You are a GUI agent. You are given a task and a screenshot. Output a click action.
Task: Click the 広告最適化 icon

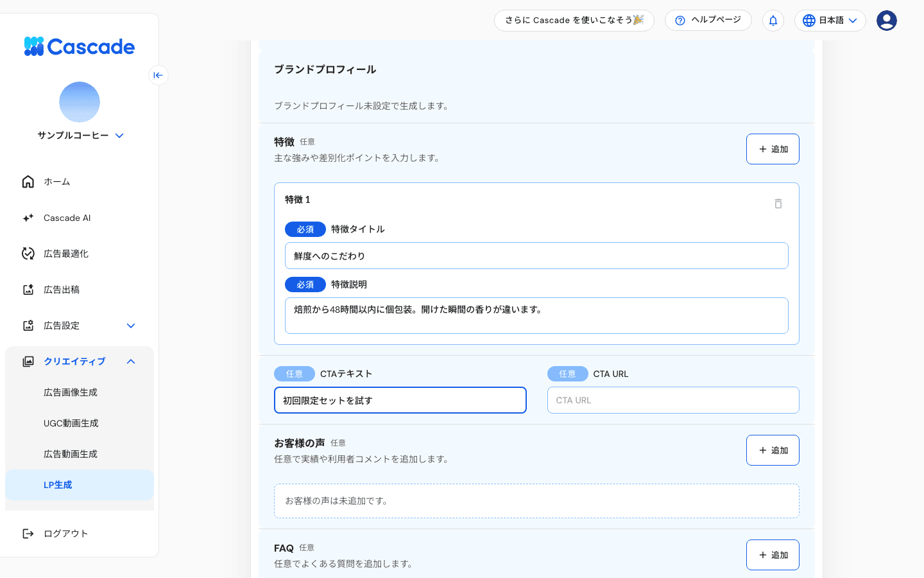point(28,254)
